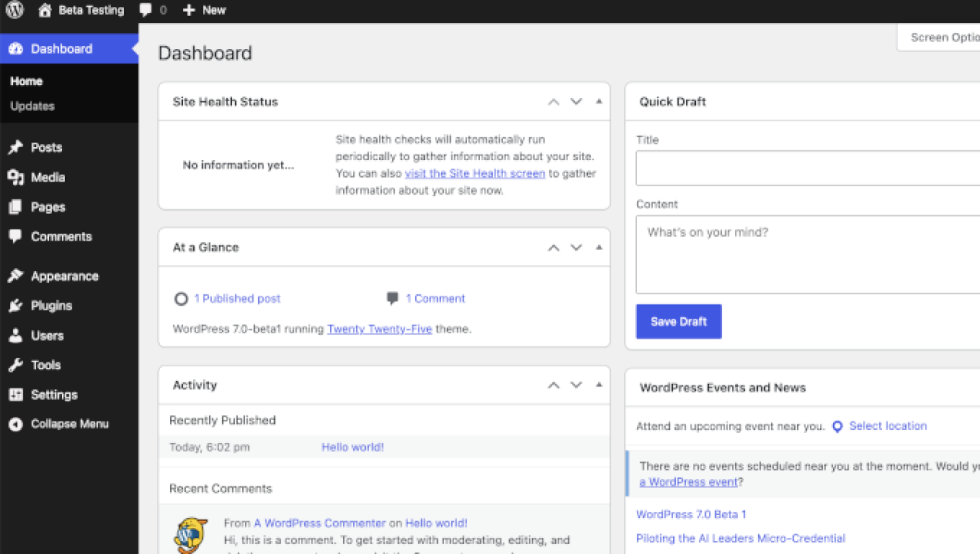Move Activity widget up

(554, 385)
